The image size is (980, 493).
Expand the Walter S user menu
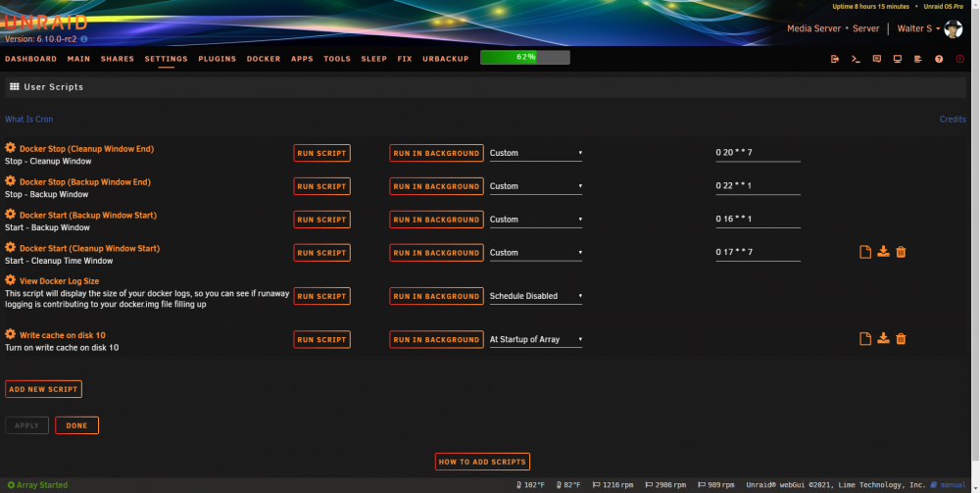(x=918, y=28)
